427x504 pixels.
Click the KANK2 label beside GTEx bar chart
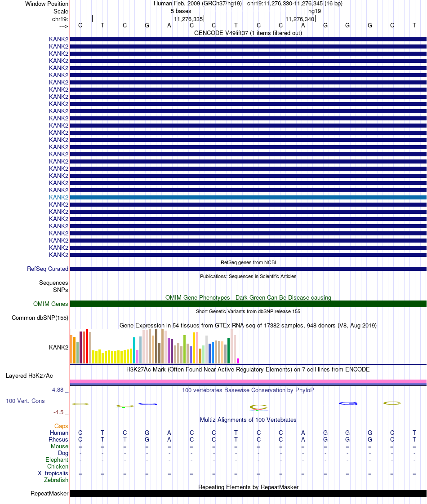pyautogui.click(x=58, y=348)
